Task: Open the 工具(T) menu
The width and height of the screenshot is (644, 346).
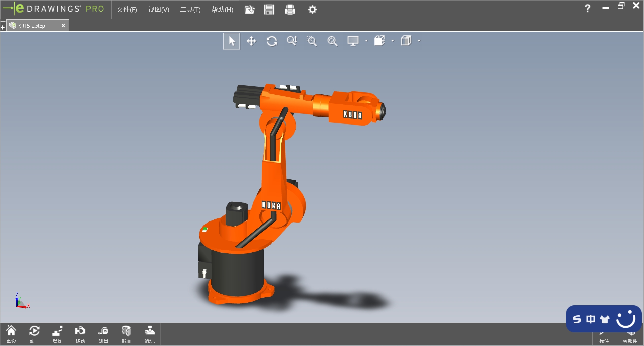Action: [x=190, y=10]
